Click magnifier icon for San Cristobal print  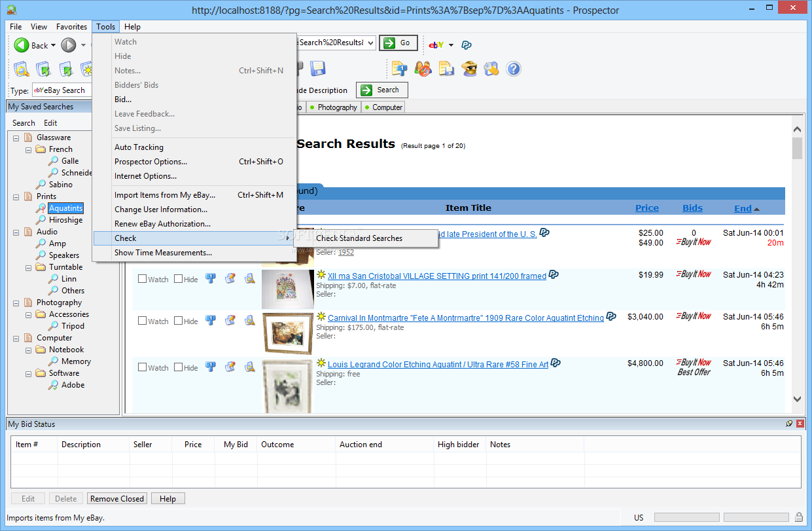click(x=249, y=278)
